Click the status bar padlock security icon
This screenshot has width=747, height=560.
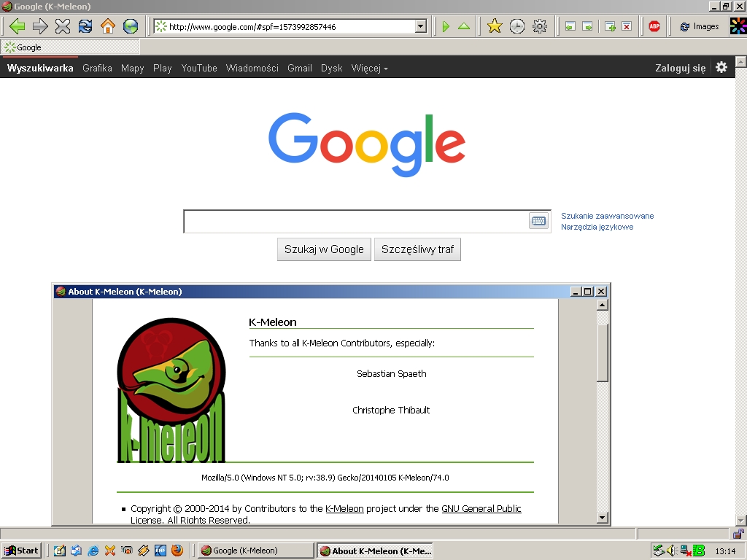coord(738,533)
